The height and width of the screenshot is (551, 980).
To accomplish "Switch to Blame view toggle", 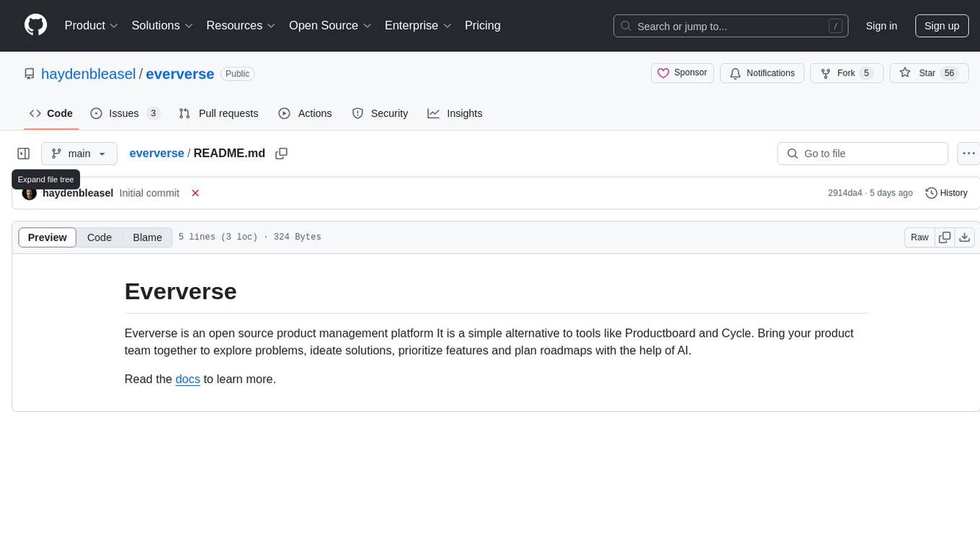I will pos(148,237).
